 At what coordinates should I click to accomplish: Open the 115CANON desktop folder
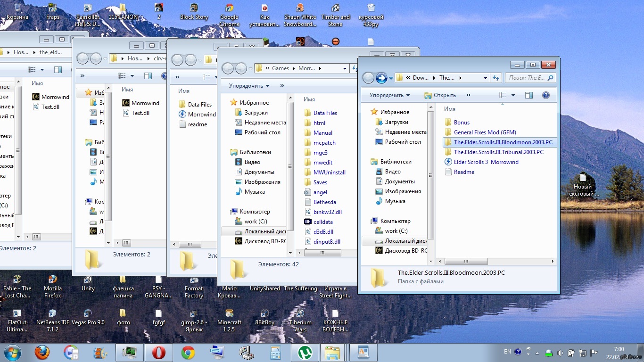click(x=123, y=12)
